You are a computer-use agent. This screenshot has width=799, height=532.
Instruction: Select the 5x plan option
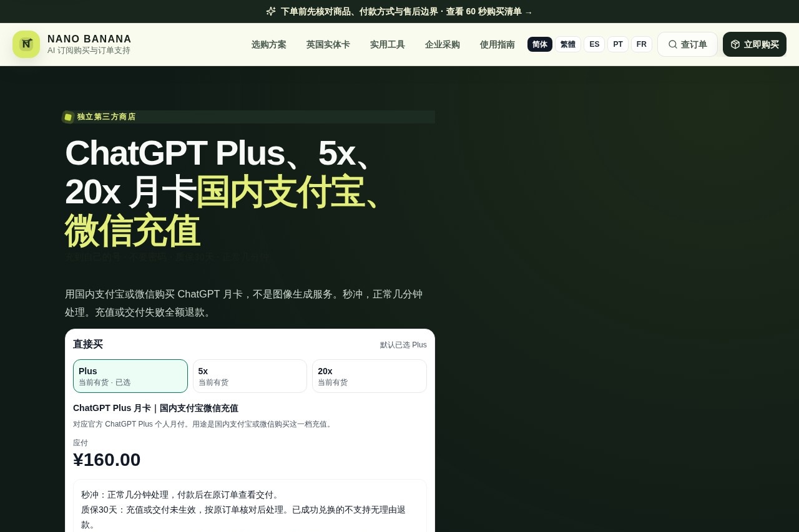[x=250, y=376]
